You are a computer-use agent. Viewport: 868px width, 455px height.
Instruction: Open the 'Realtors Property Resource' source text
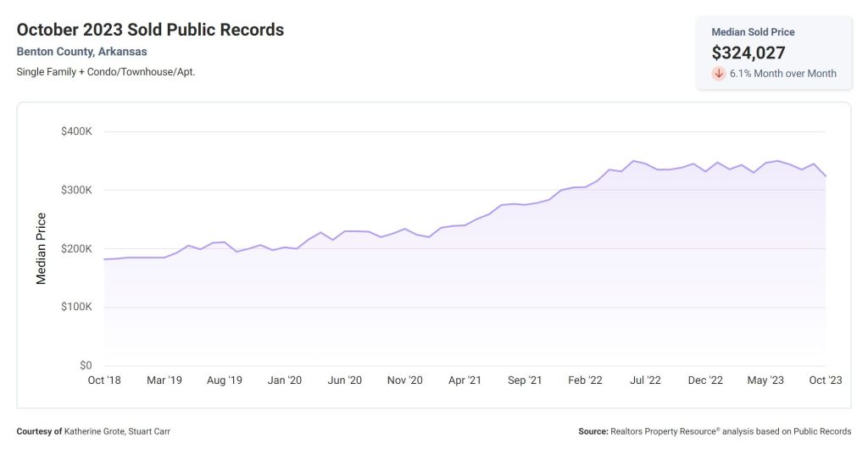(x=663, y=431)
